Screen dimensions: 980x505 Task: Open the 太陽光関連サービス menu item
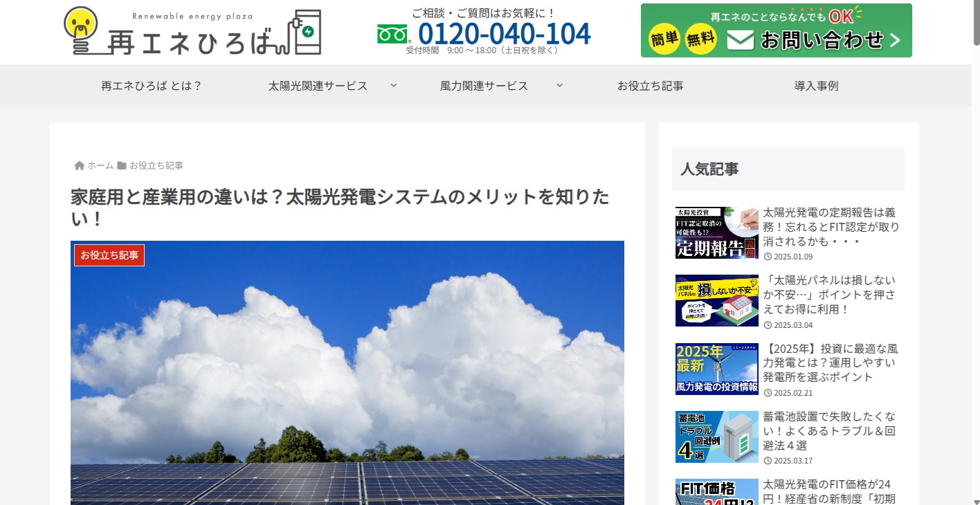pyautogui.click(x=318, y=86)
